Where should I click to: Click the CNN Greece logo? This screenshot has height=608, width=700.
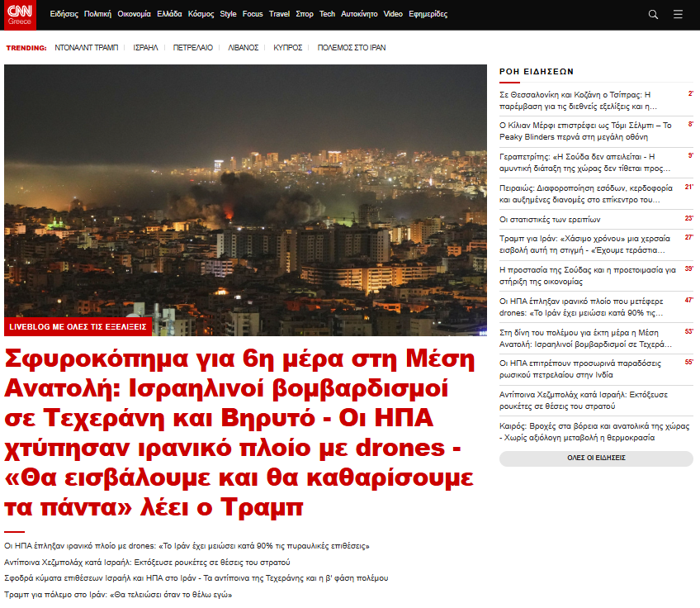[19, 15]
